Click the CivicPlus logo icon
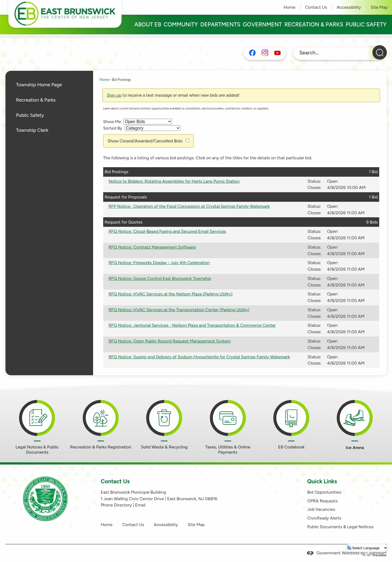Screen dimensions: 392x562 (x=310, y=553)
